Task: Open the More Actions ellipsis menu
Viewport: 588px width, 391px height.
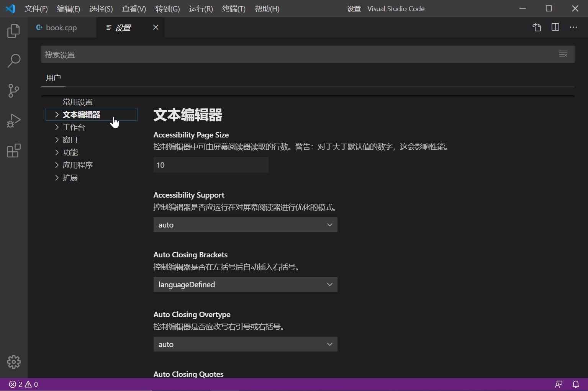Action: [x=573, y=27]
